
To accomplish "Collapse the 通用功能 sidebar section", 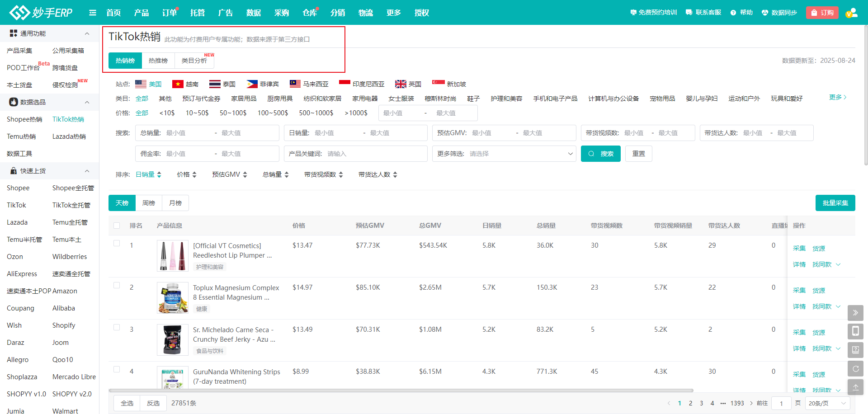I will (87, 33).
